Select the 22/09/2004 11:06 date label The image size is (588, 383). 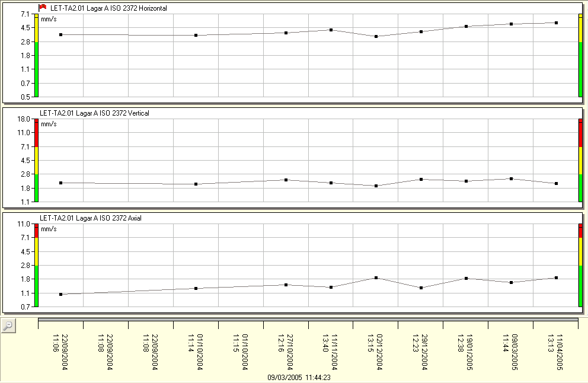(61, 351)
